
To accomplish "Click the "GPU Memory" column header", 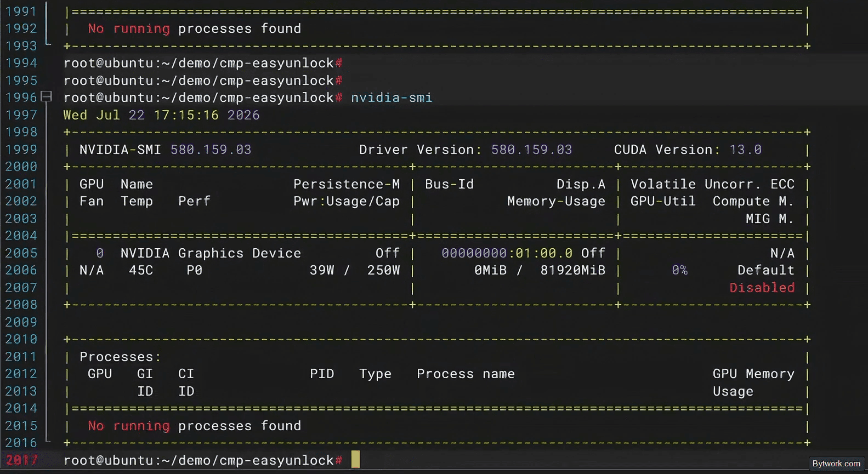I will coord(753,374).
